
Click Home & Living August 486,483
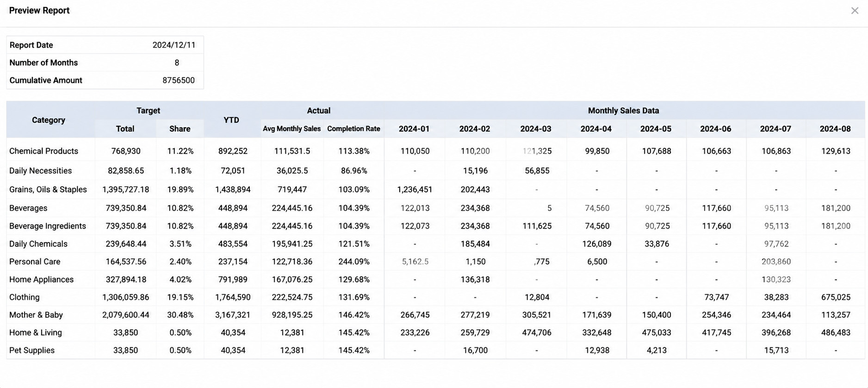(836, 332)
